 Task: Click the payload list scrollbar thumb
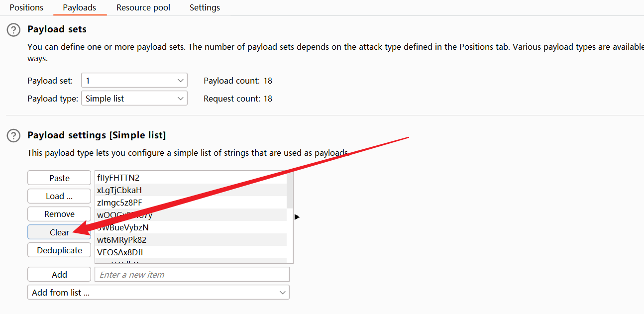[x=290, y=190]
